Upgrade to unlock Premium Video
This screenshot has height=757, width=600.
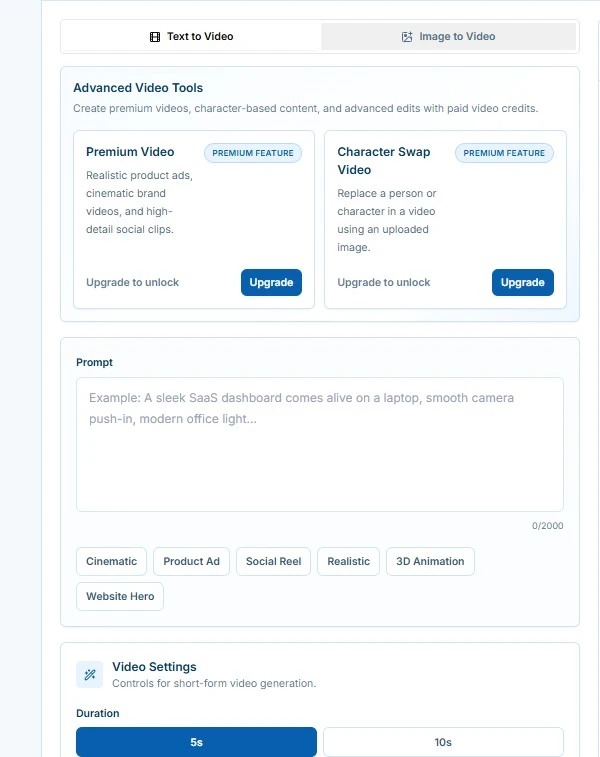pyautogui.click(x=271, y=282)
